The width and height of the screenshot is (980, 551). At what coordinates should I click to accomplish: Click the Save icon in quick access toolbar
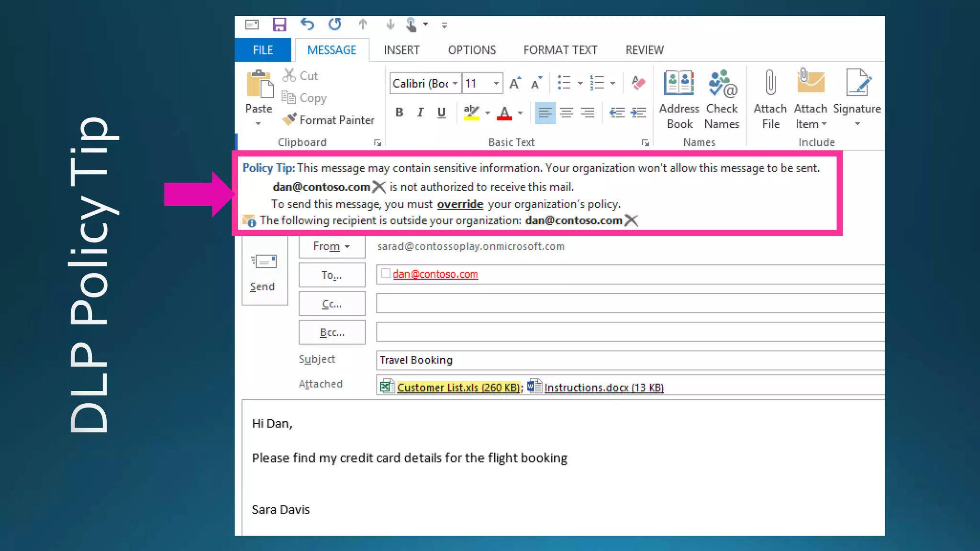point(279,24)
